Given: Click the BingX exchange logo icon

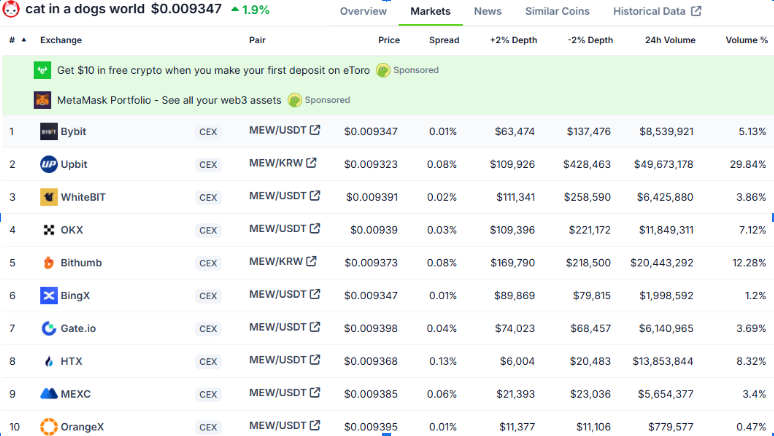Looking at the screenshot, I should tap(49, 296).
